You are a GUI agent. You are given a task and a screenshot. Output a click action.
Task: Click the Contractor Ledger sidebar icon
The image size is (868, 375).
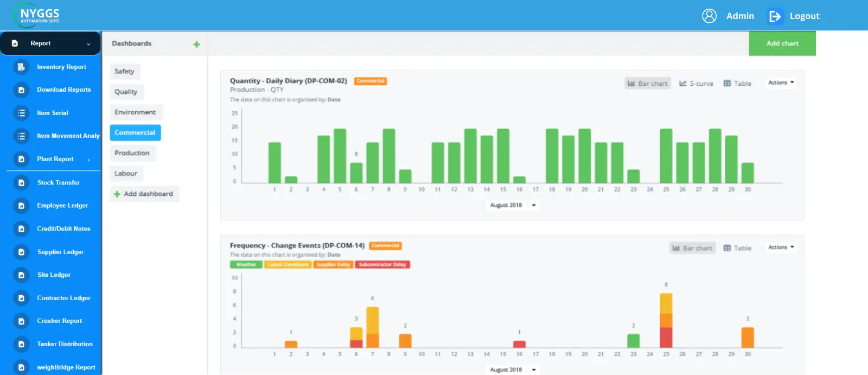21,298
